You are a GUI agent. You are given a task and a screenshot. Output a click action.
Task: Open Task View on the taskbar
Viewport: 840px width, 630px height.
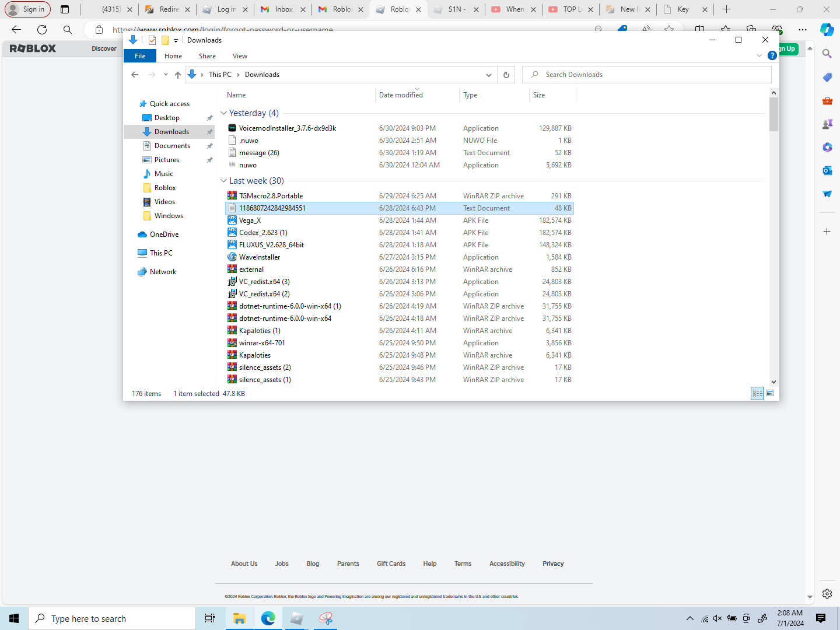[x=210, y=618]
